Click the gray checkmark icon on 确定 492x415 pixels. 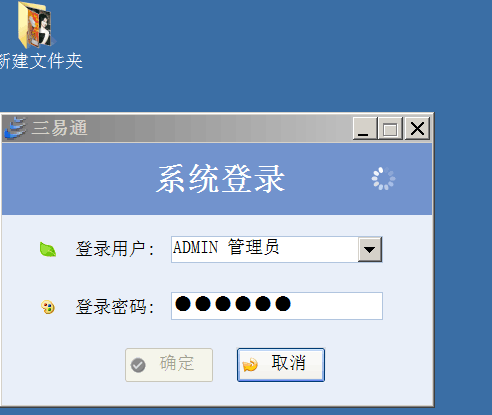tap(138, 365)
